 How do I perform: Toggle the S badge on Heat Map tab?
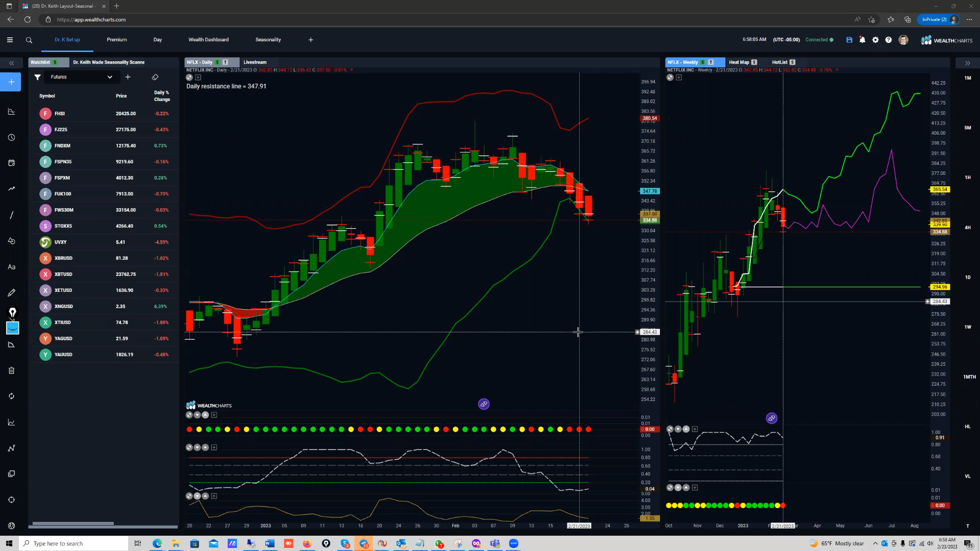point(754,62)
